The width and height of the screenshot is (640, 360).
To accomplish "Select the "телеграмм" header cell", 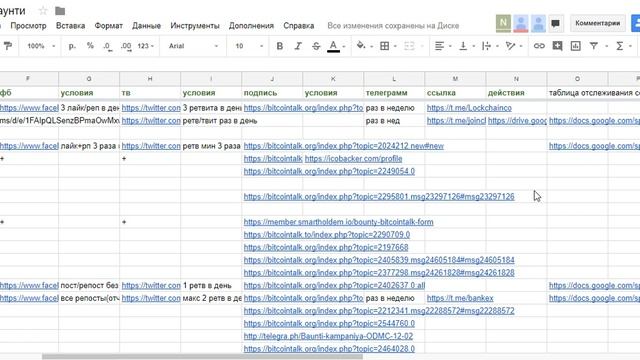I will [x=394, y=93].
